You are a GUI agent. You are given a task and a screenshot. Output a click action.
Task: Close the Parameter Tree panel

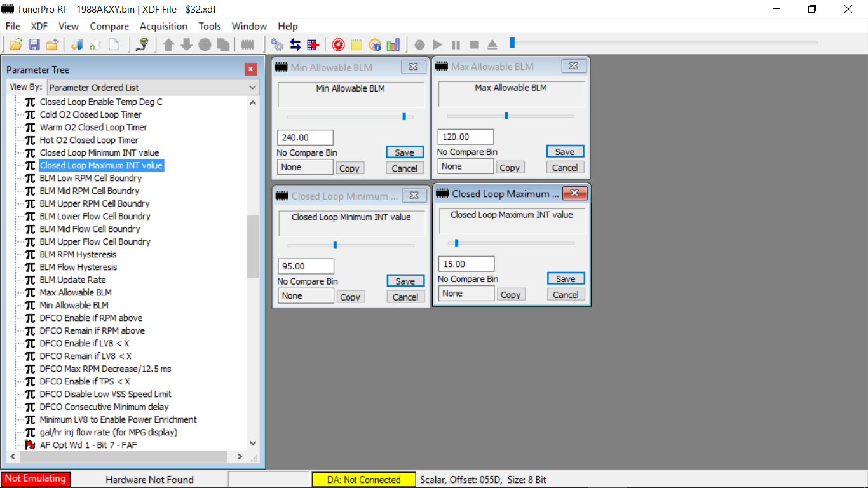tap(251, 69)
